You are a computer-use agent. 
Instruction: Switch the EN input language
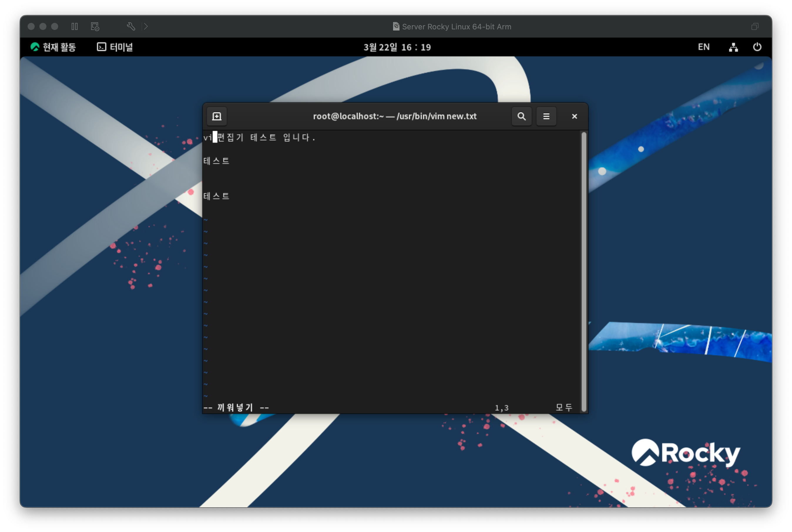[703, 47]
